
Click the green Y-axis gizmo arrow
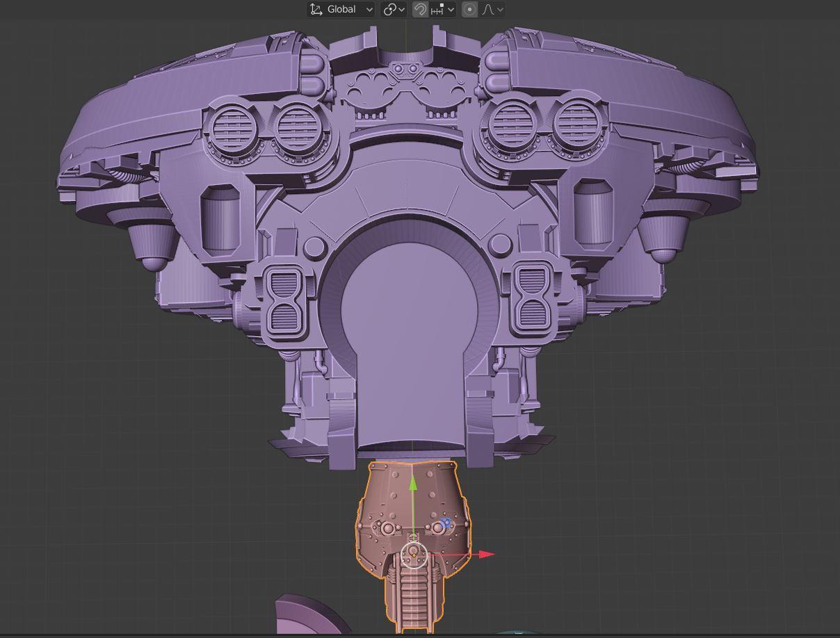(413, 484)
